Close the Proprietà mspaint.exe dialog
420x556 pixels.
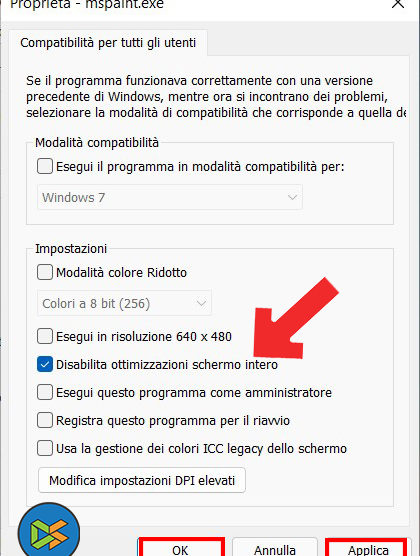click(x=398, y=4)
